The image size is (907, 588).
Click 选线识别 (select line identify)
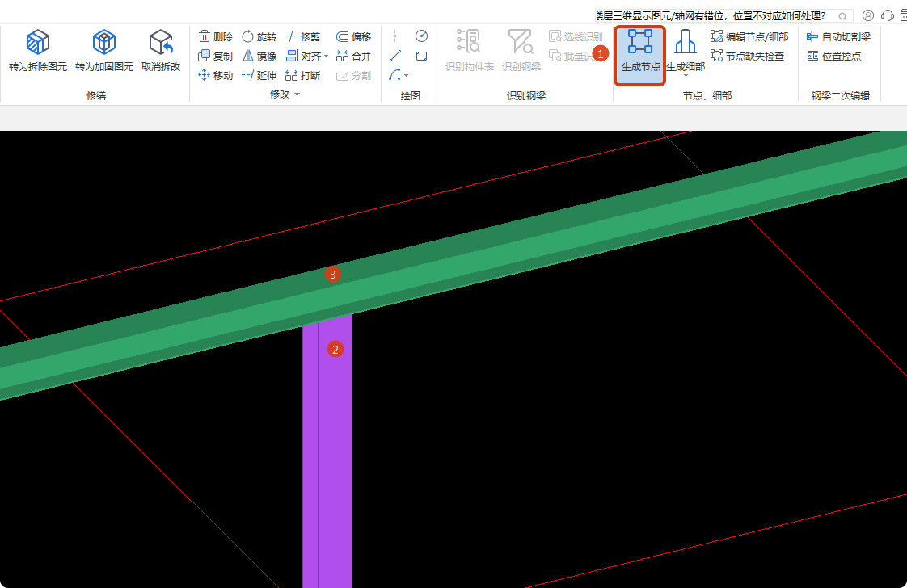tap(576, 36)
